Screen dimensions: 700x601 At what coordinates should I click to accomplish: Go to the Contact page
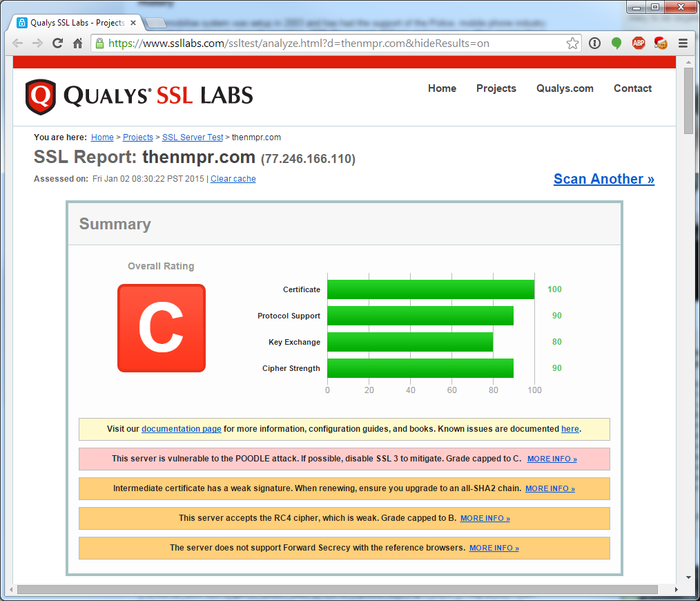[632, 88]
